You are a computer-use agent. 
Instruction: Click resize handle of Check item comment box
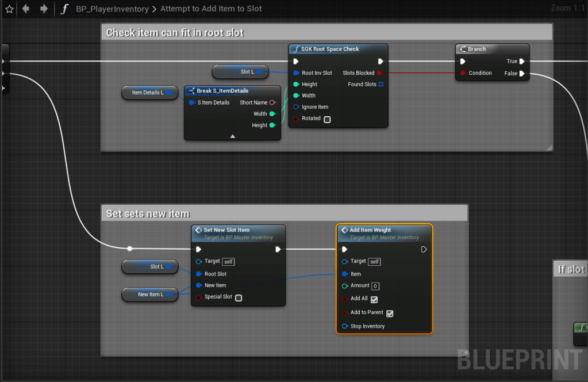tap(549, 148)
